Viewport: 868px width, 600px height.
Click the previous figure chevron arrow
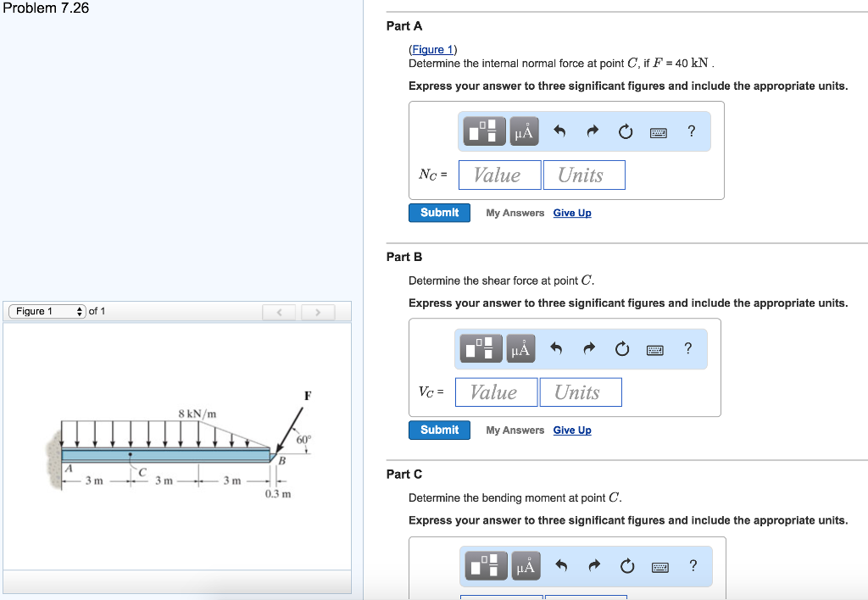279,311
